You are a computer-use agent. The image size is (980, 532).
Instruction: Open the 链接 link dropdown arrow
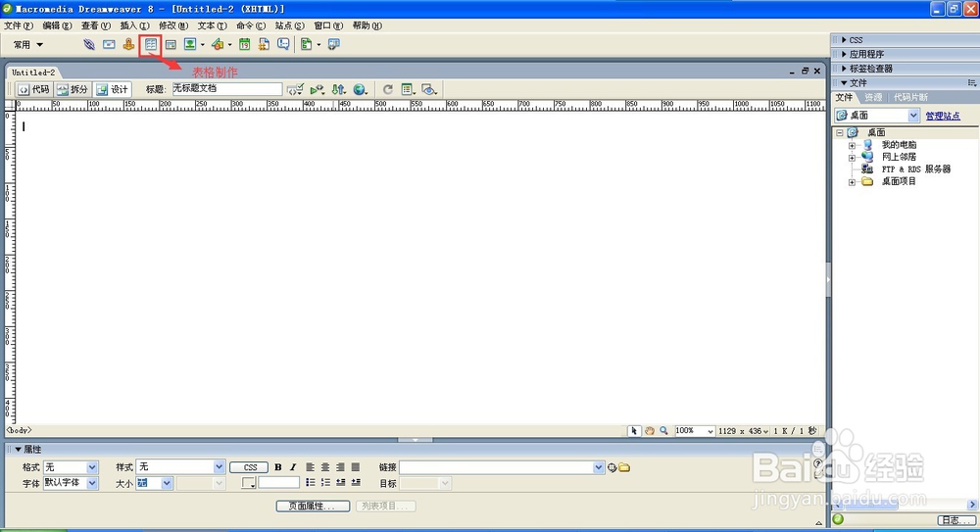point(598,467)
